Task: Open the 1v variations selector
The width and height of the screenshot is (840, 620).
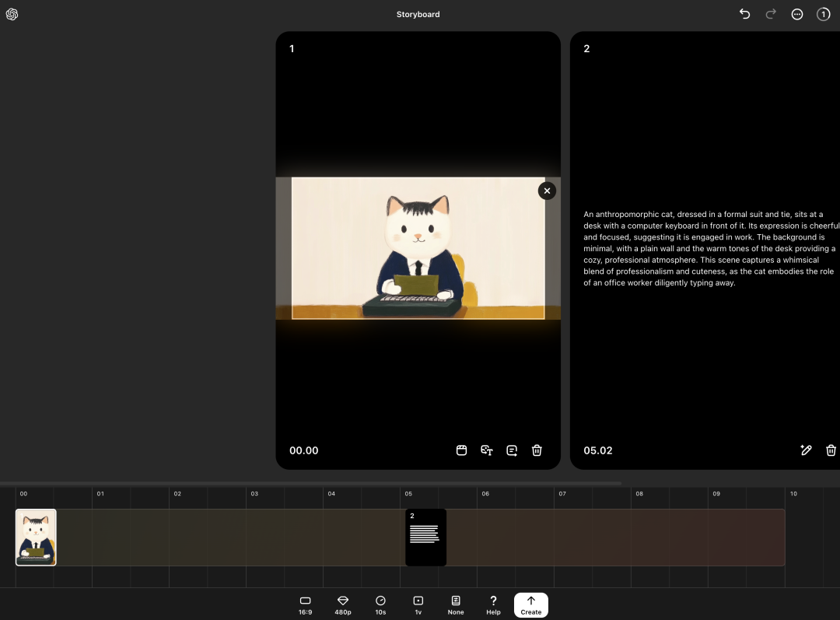Action: (418, 605)
